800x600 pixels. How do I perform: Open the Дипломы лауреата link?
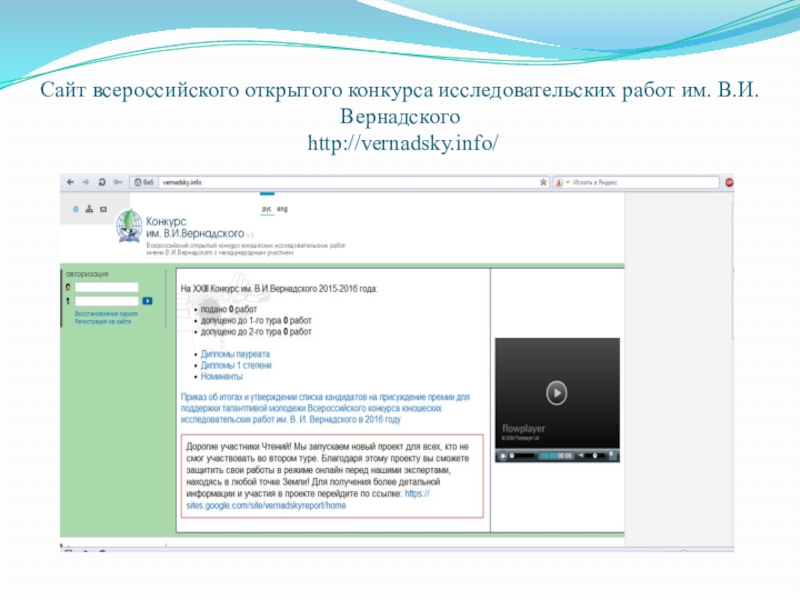235,354
